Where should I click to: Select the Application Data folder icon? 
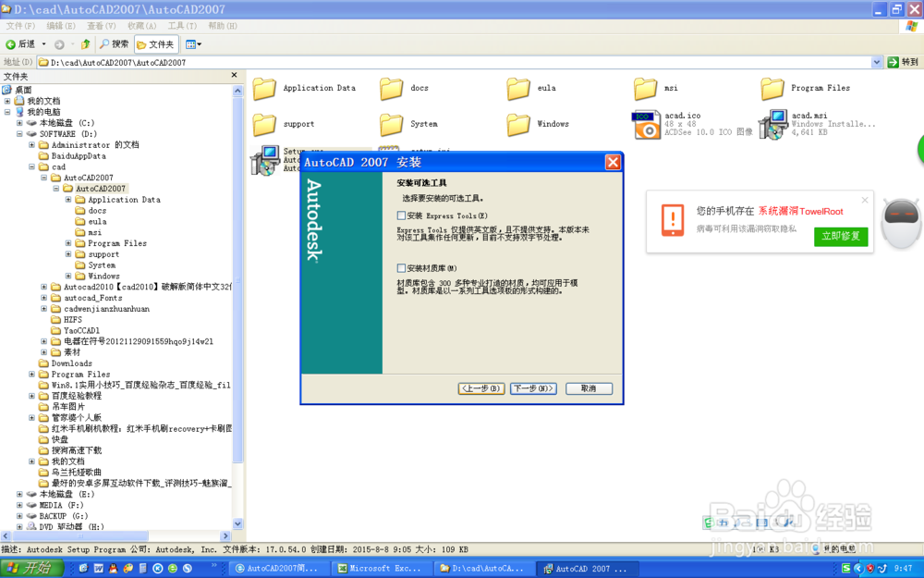264,89
